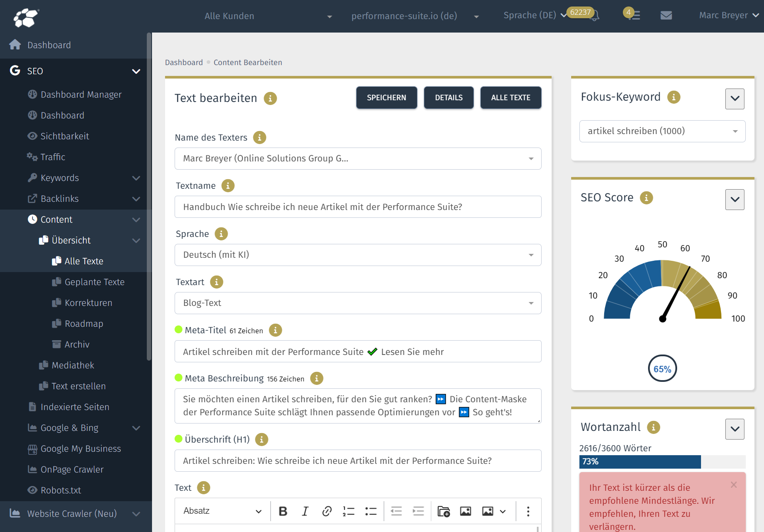Insert a link in editor toolbar

(x=327, y=511)
